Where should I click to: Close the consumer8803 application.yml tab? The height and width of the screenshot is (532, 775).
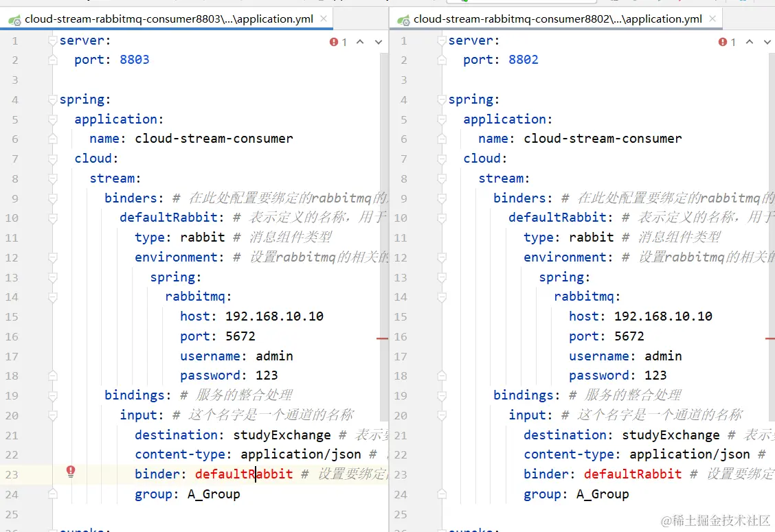tap(323, 19)
